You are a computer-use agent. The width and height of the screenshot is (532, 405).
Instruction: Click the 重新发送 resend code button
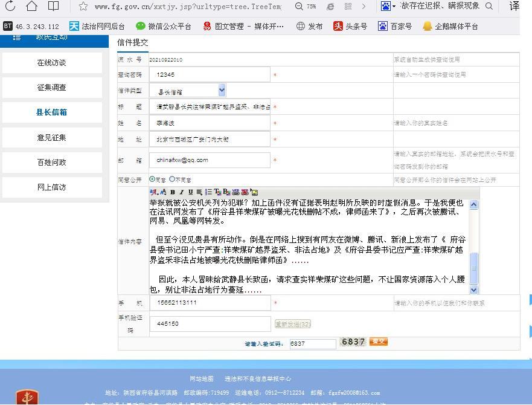click(293, 324)
